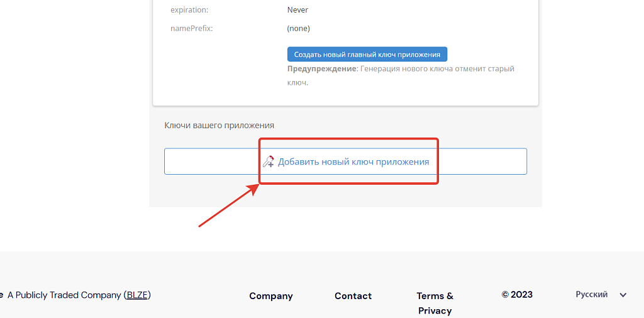The width and height of the screenshot is (644, 318).
Task: Click "Добавить новый ключ приложения" link text
Action: [353, 162]
